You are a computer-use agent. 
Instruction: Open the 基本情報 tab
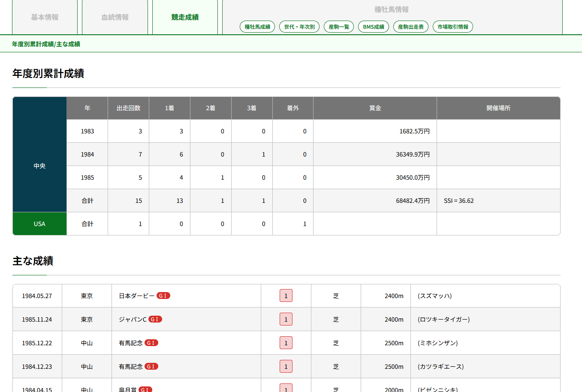45,17
